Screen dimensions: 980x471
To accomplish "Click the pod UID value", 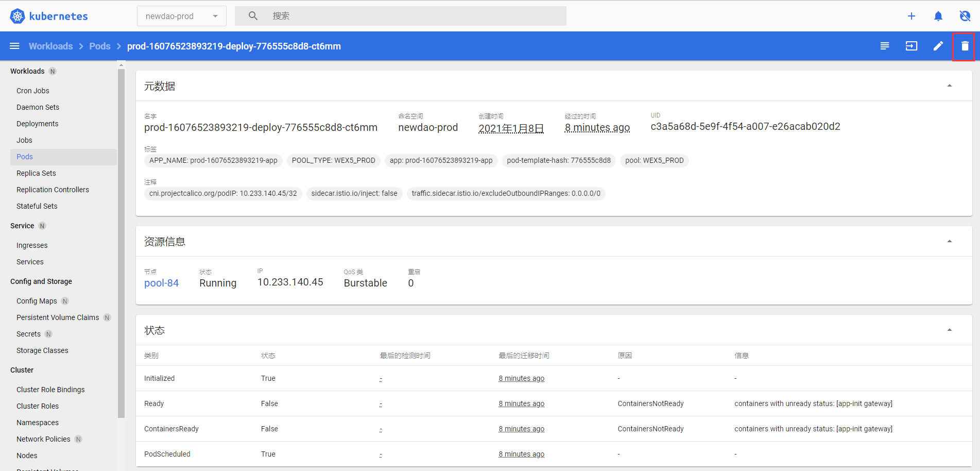I will [x=745, y=127].
